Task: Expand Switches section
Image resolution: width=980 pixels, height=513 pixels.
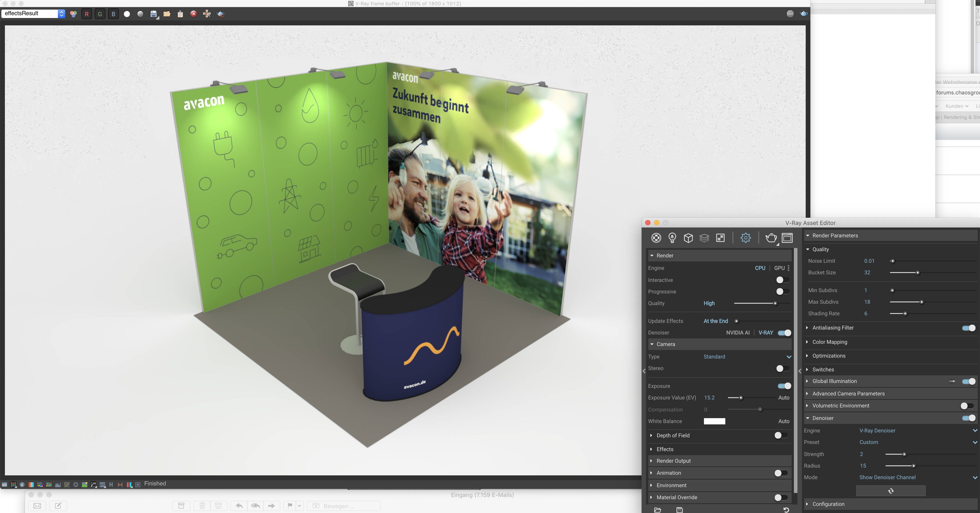Action: pyautogui.click(x=891, y=370)
